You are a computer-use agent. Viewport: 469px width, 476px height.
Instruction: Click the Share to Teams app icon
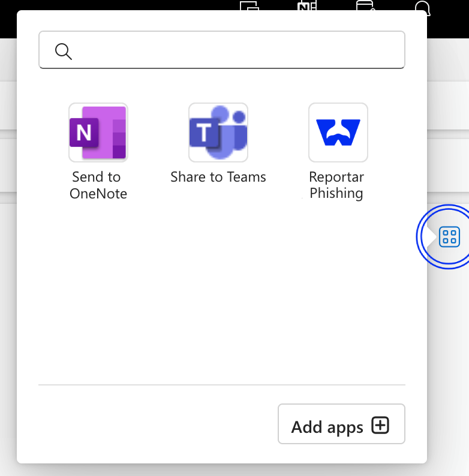click(x=218, y=132)
